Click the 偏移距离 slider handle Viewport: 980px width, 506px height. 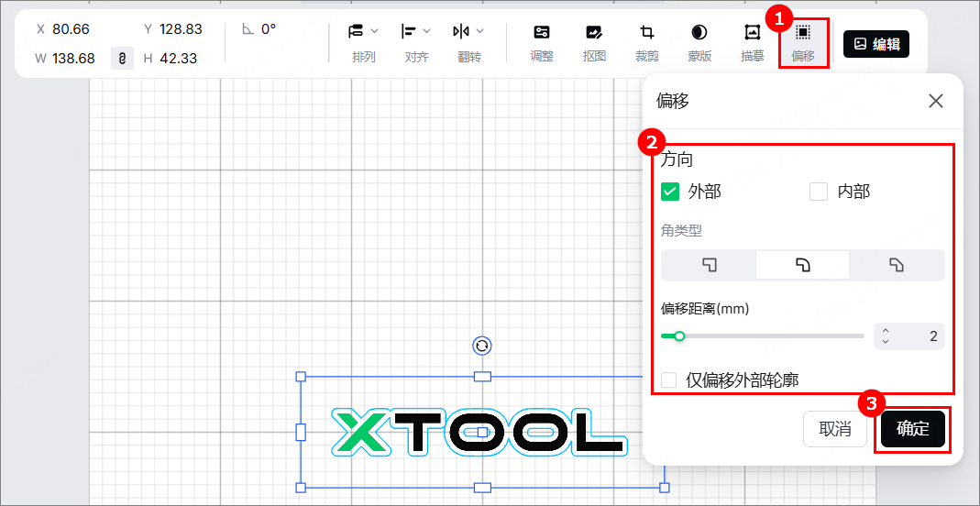pyautogui.click(x=679, y=336)
